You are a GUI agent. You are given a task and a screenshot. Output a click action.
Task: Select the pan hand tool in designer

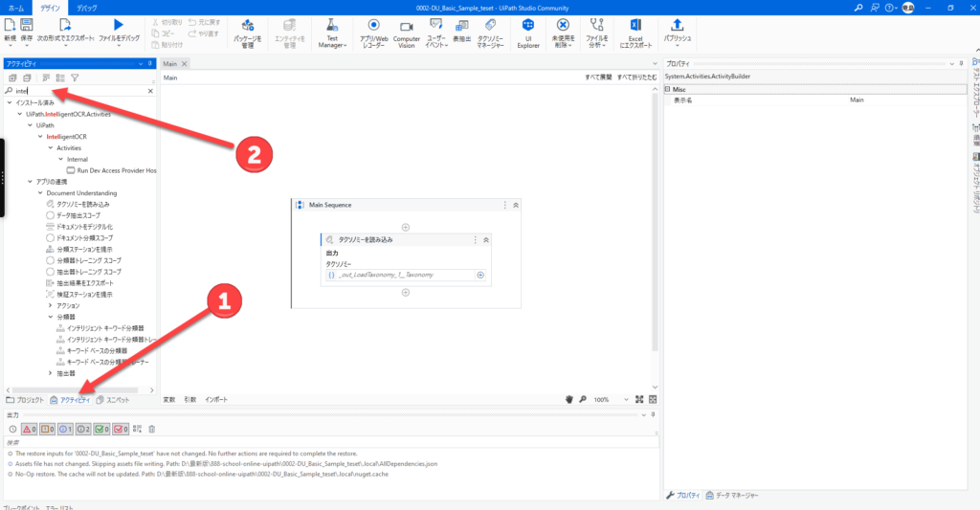point(568,399)
